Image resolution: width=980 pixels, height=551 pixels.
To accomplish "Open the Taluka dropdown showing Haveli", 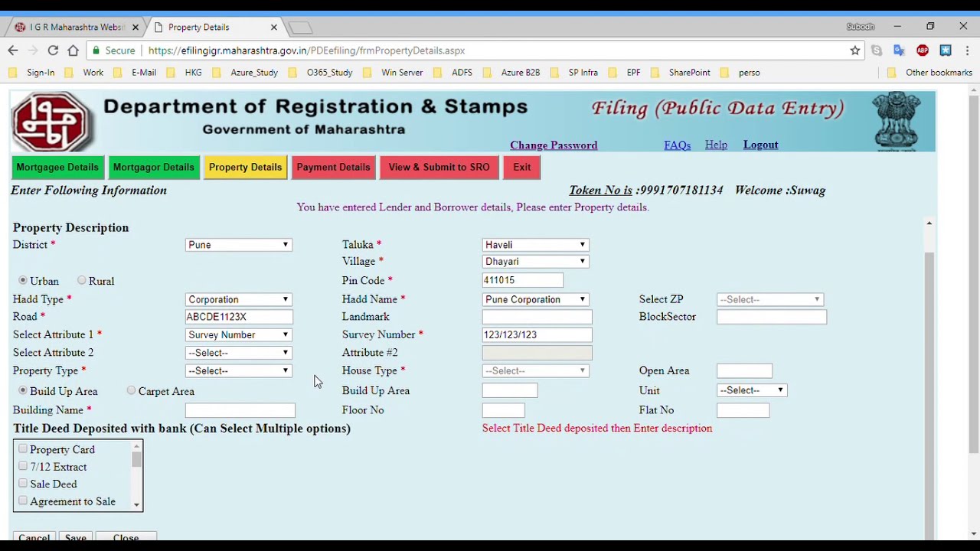I will 535,245.
